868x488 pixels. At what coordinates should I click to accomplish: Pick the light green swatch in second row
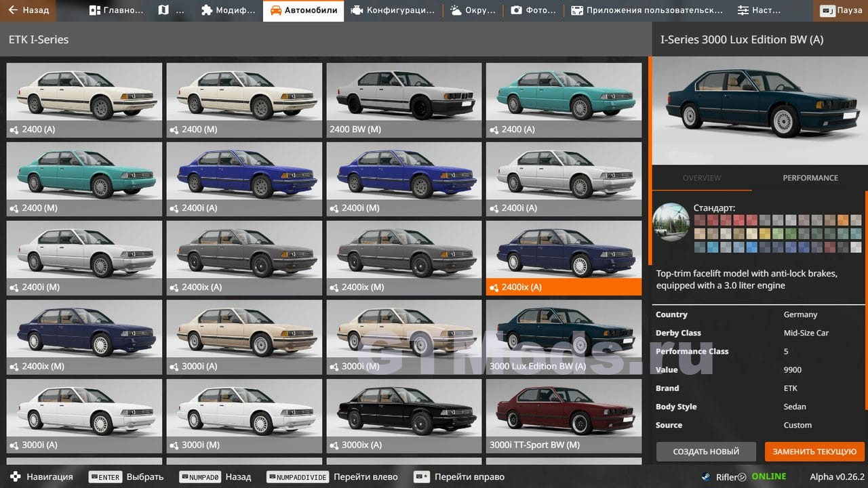(x=777, y=233)
